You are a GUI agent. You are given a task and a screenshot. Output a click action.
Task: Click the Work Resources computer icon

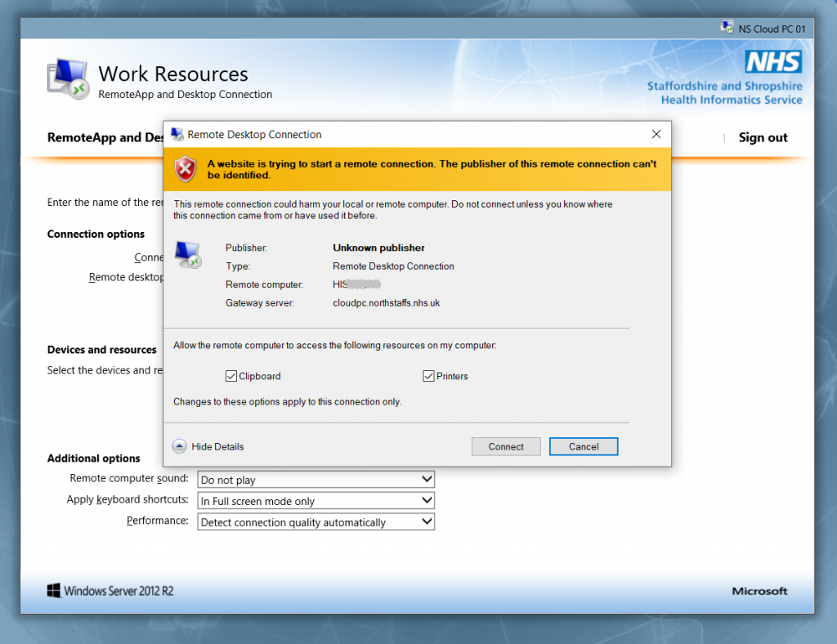pyautogui.click(x=68, y=80)
